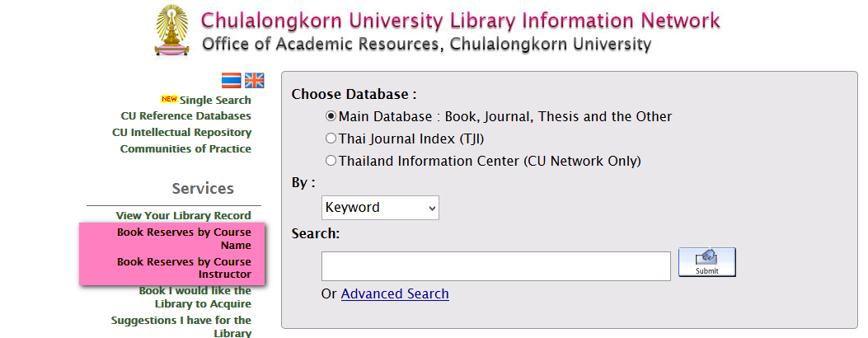Open the Keyword search-by dropdown
This screenshot has height=338, width=868.
380,208
